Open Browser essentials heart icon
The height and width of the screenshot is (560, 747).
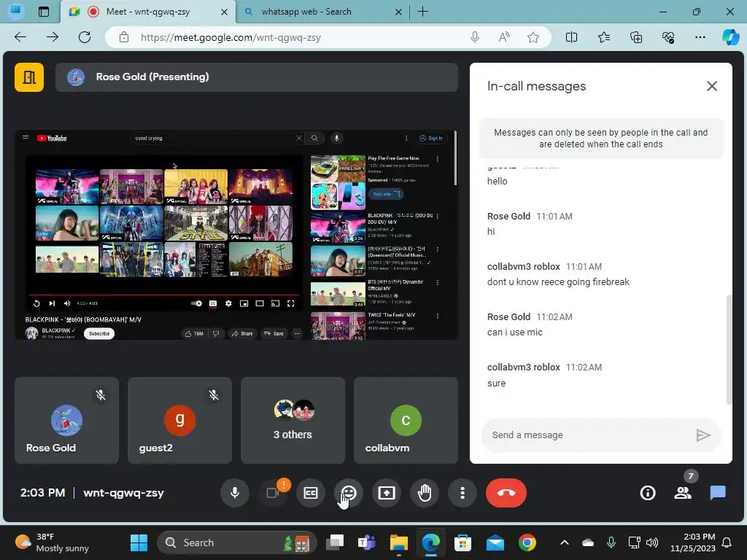[668, 37]
